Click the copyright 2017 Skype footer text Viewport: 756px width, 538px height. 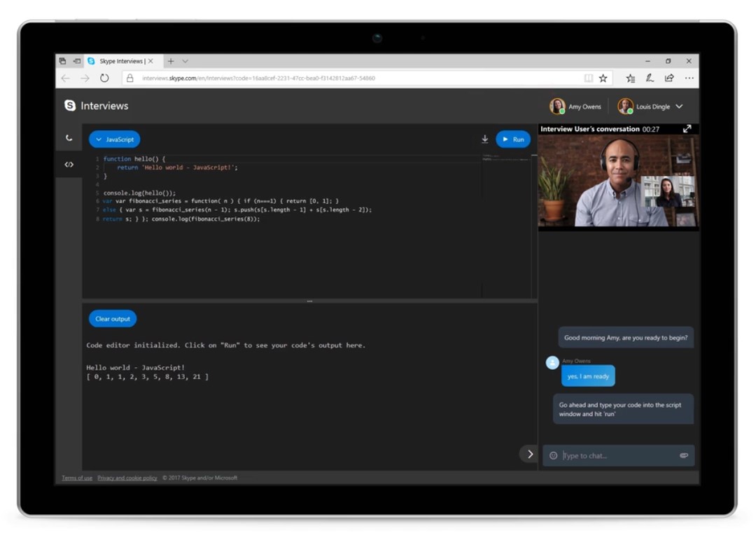(x=199, y=478)
